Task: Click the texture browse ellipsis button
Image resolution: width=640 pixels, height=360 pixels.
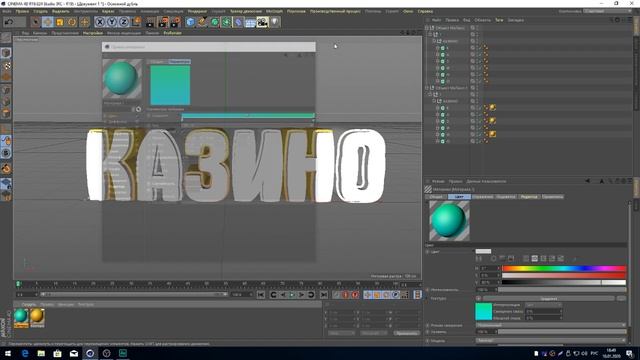Action: click(621, 298)
